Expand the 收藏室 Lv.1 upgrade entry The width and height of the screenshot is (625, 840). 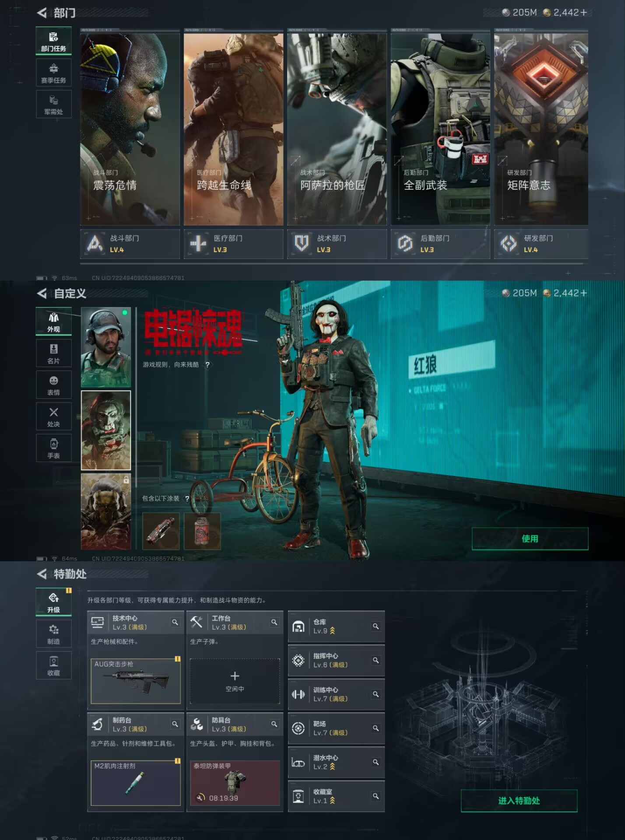click(336, 796)
